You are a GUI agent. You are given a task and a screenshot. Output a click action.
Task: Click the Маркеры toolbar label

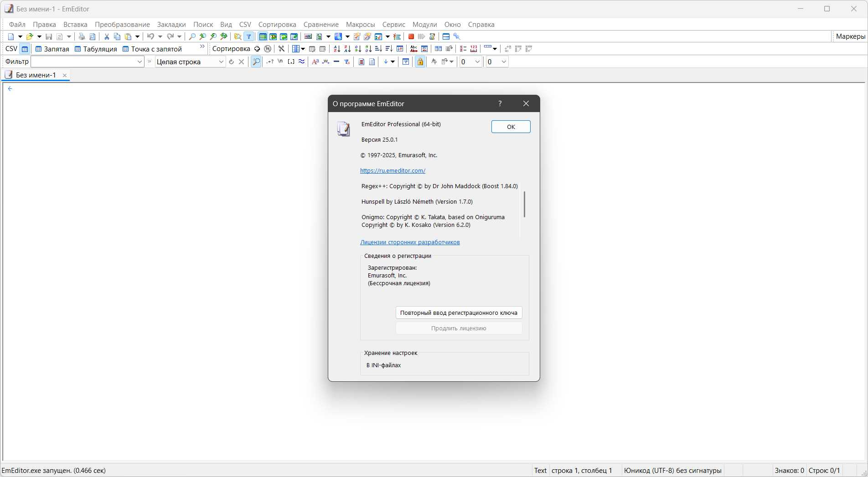(850, 36)
